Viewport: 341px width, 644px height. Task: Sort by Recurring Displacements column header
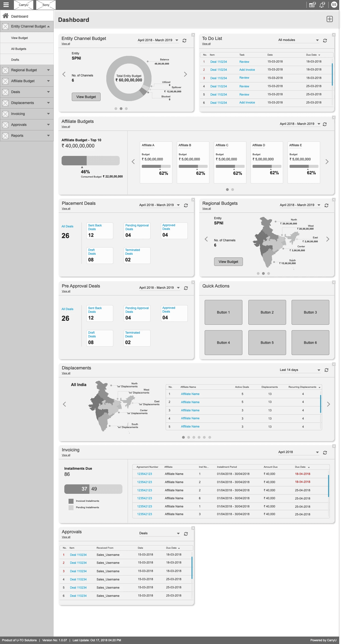(x=304, y=387)
